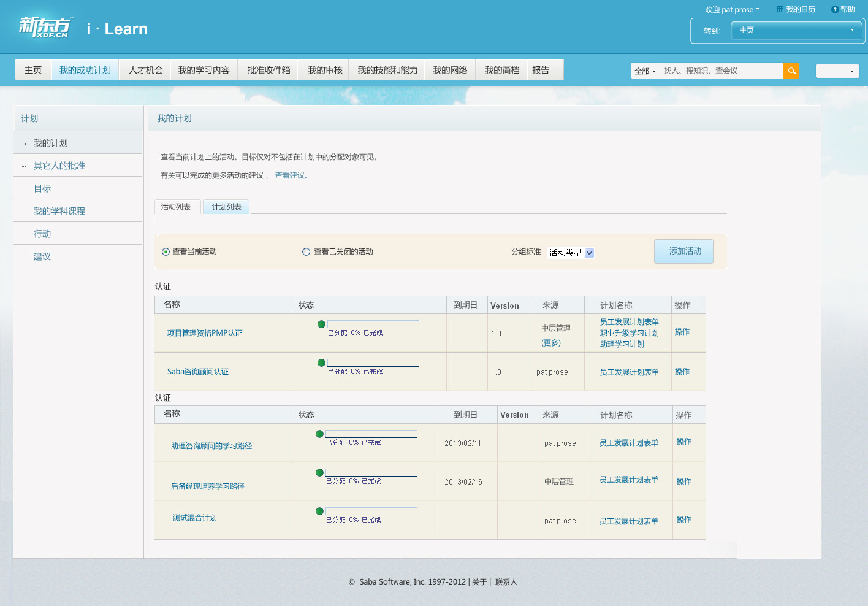
Task: Click 操作 link in 测试混合计划 row
Action: [x=684, y=520]
